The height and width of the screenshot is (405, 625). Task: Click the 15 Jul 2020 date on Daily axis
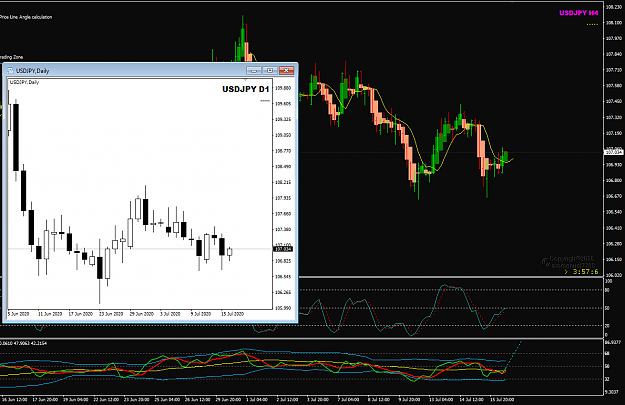point(232,314)
